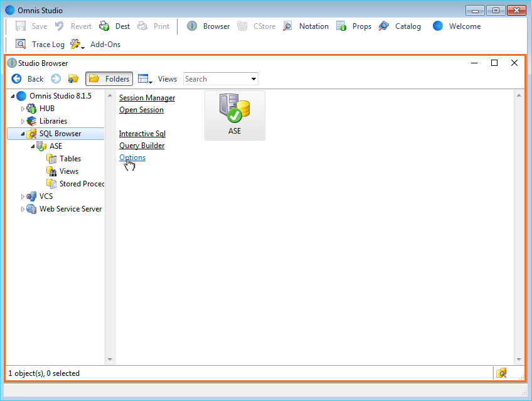Open the Catalog toolbar icon

tap(384, 26)
